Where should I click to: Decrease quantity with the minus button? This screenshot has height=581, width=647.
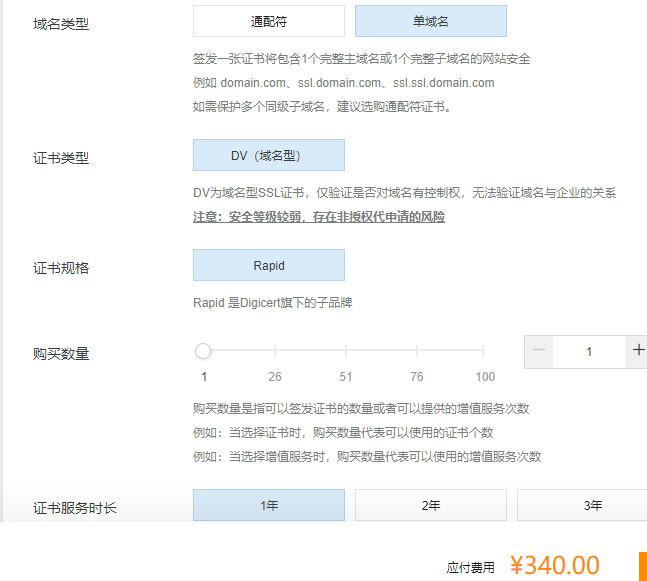click(539, 351)
